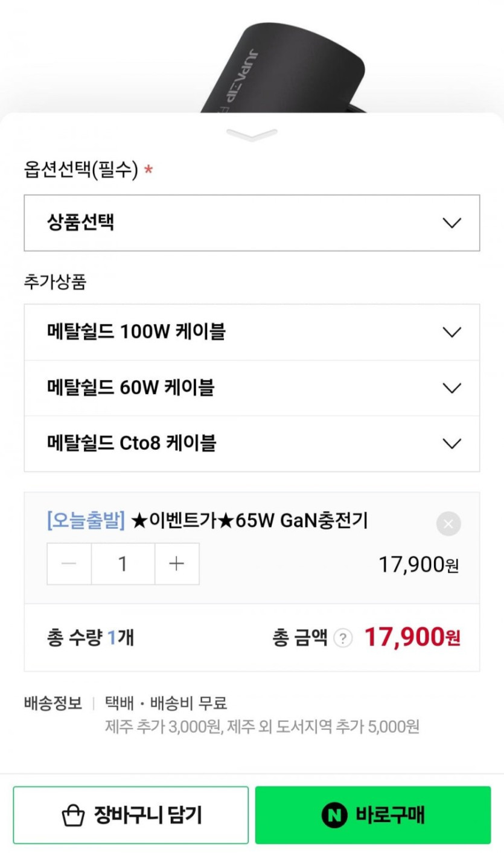The height and width of the screenshot is (853, 504).
Task: Increase quantity with the plus button
Action: (x=176, y=564)
